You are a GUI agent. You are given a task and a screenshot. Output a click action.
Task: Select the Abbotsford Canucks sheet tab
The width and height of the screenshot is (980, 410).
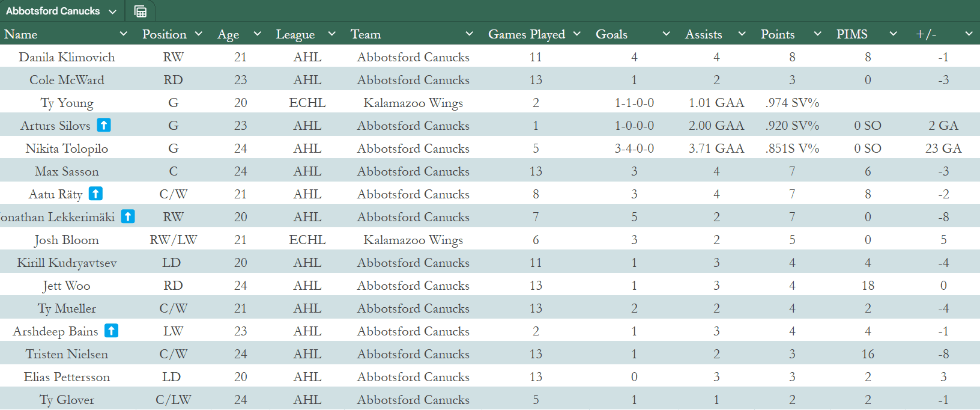click(x=53, y=11)
